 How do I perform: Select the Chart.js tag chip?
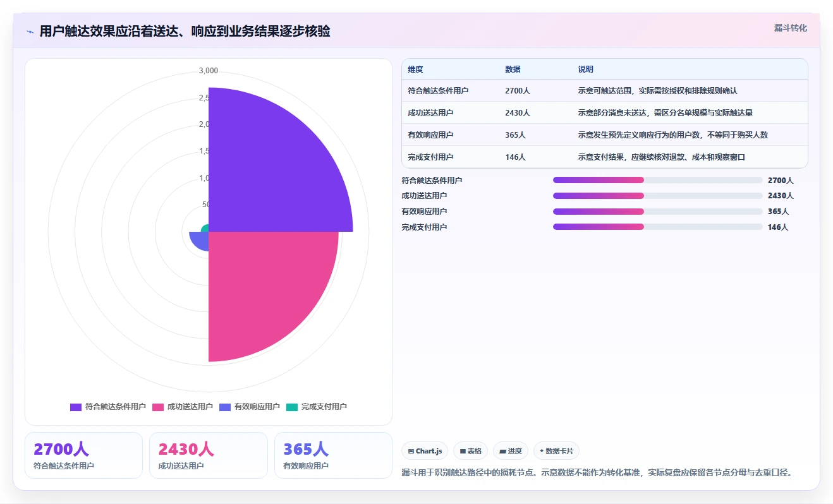pos(425,451)
